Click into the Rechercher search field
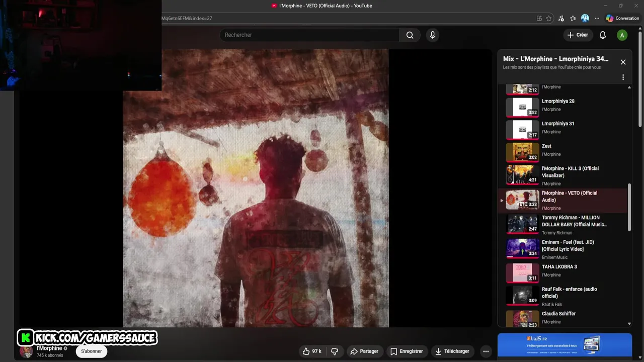The height and width of the screenshot is (362, 644). 309,35
